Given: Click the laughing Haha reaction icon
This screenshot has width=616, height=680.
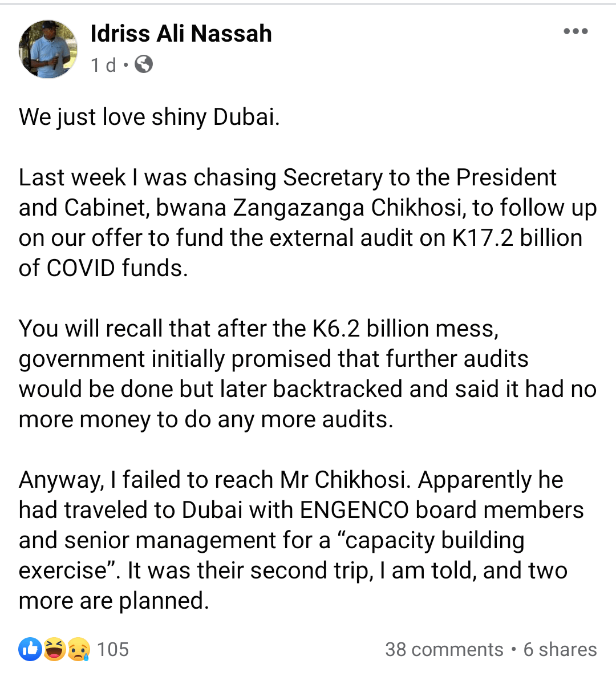Looking at the screenshot, I should pos(54,649).
